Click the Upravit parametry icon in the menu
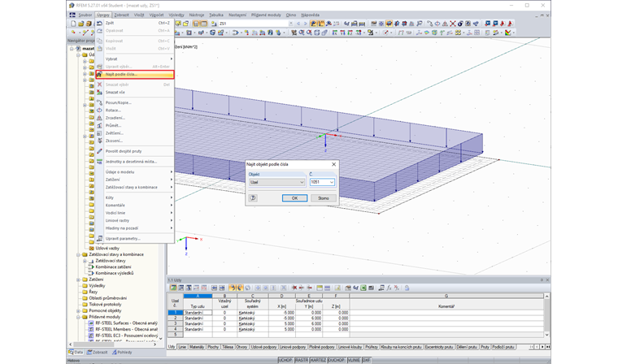618x364 pixels. pyautogui.click(x=99, y=238)
